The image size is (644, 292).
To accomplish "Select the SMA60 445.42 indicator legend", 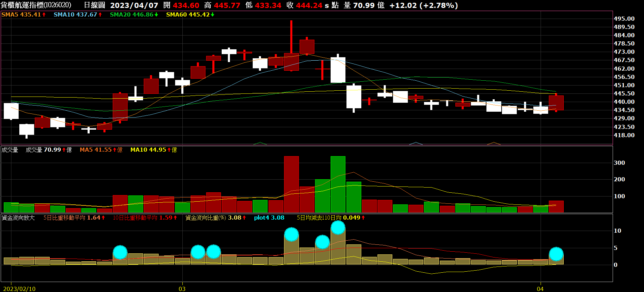I will 190,14.
